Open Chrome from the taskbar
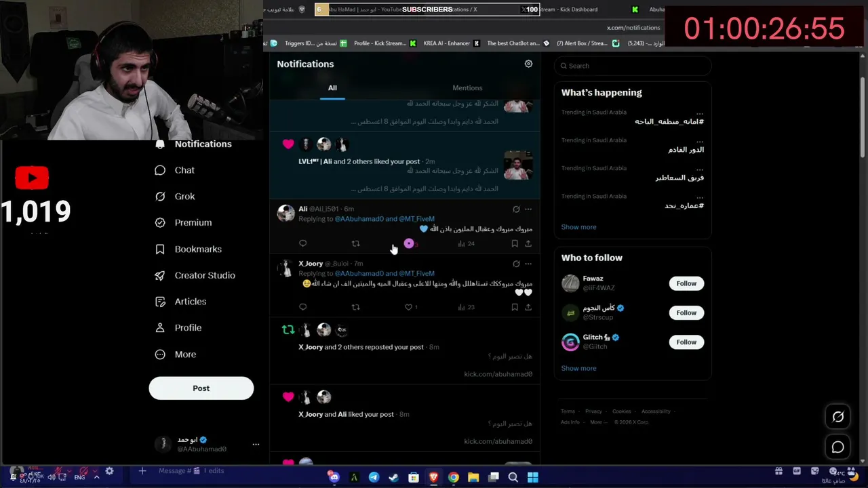868x488 pixels. 454,478
